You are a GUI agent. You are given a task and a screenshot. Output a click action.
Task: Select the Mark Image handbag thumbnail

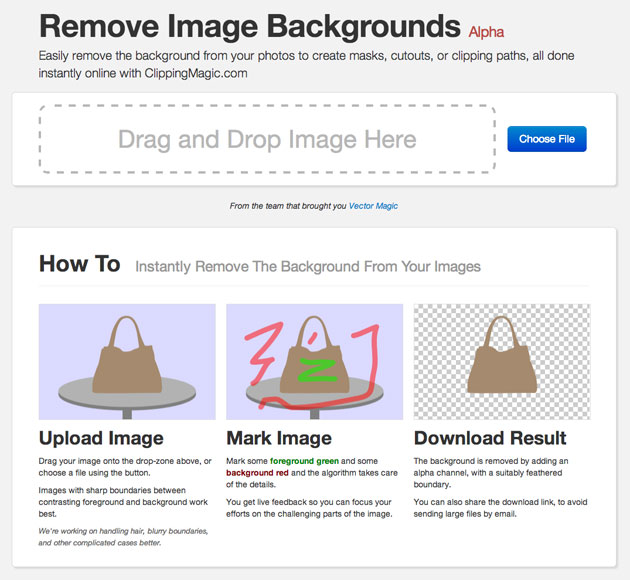(x=315, y=362)
